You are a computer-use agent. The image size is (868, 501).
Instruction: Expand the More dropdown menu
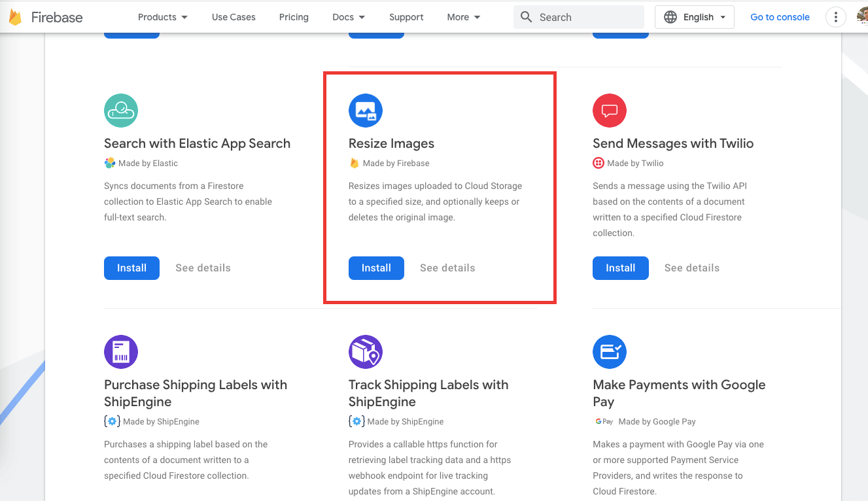464,17
